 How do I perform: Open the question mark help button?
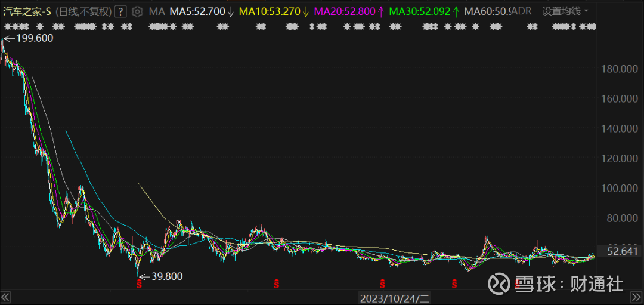click(x=120, y=11)
